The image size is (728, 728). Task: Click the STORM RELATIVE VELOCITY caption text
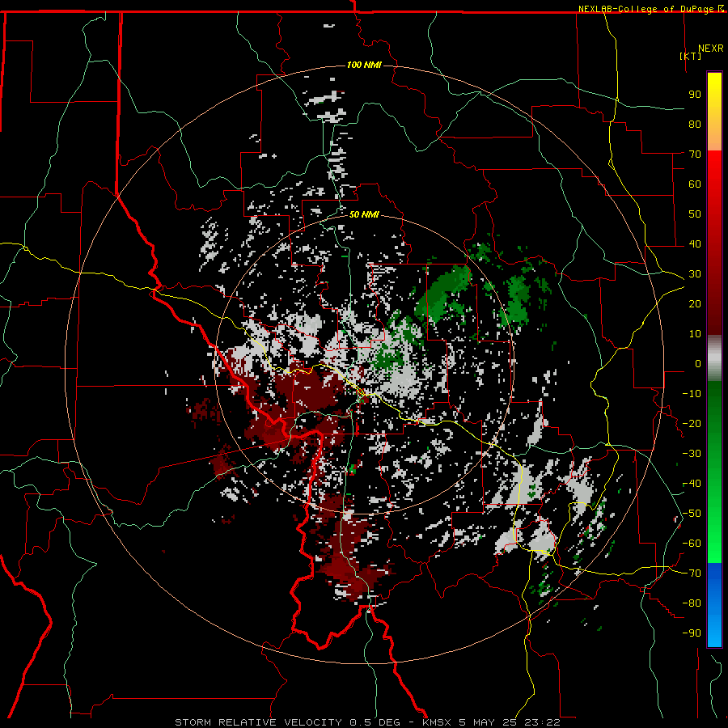coord(258,722)
